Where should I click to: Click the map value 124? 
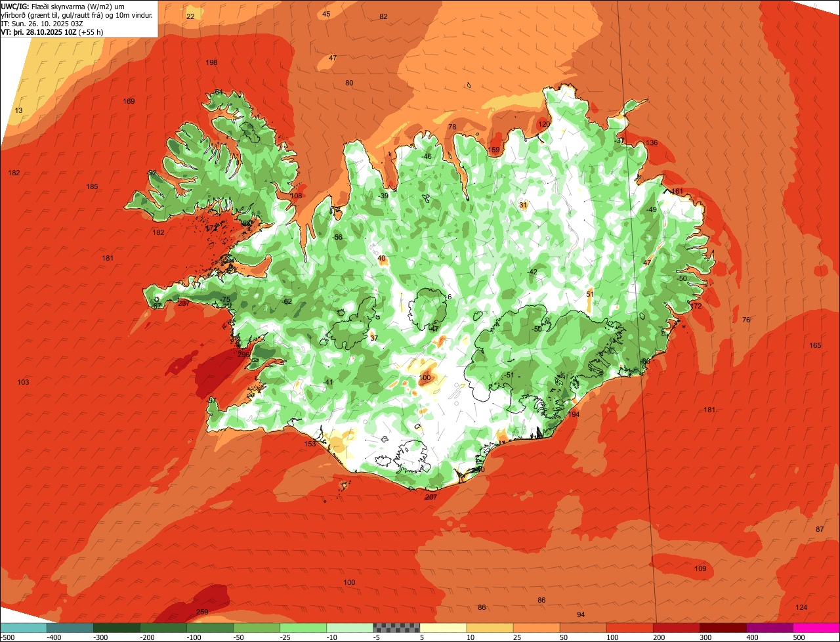coord(801,607)
